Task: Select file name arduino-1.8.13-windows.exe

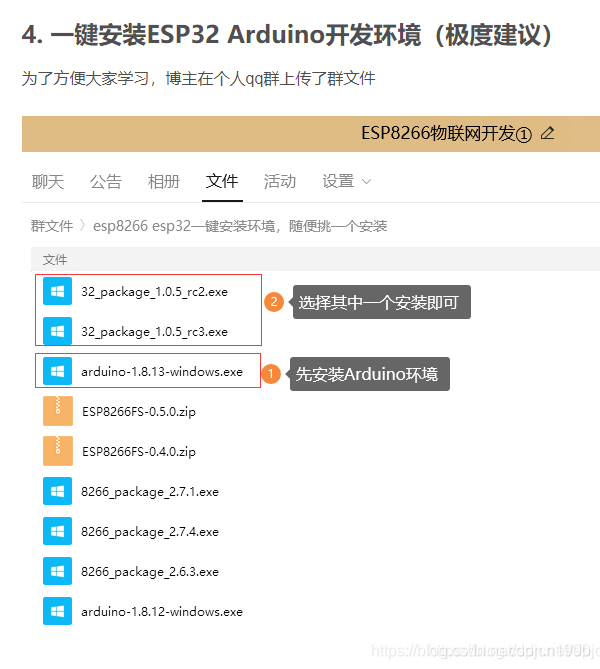Action: pos(162,372)
